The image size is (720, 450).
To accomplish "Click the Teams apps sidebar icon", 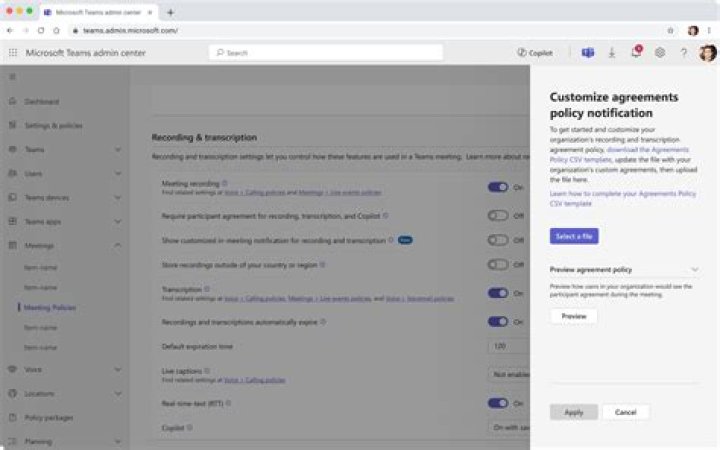I will tap(13, 221).
